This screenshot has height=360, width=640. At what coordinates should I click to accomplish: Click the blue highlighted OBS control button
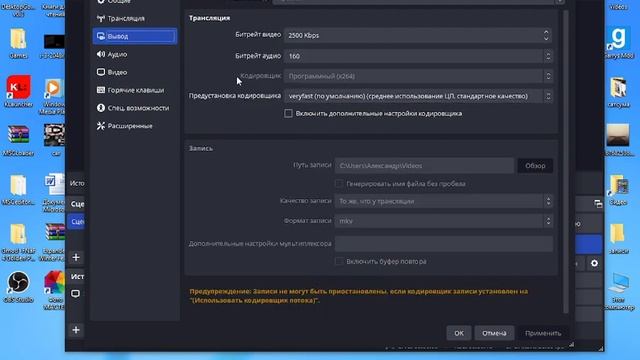point(589,244)
